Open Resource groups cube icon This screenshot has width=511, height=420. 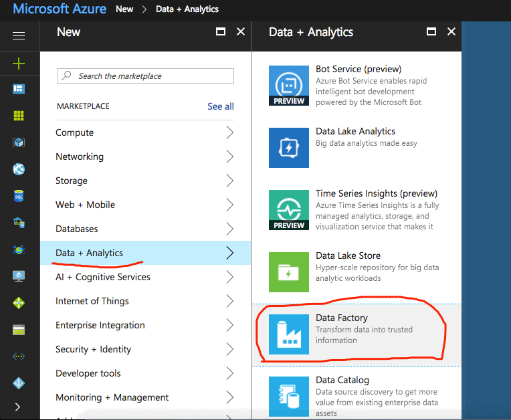(x=19, y=142)
